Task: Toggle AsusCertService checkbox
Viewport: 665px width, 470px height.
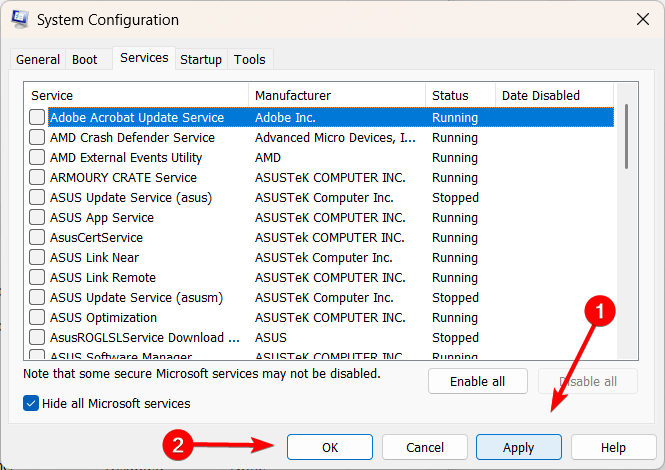Action: pyautogui.click(x=37, y=238)
